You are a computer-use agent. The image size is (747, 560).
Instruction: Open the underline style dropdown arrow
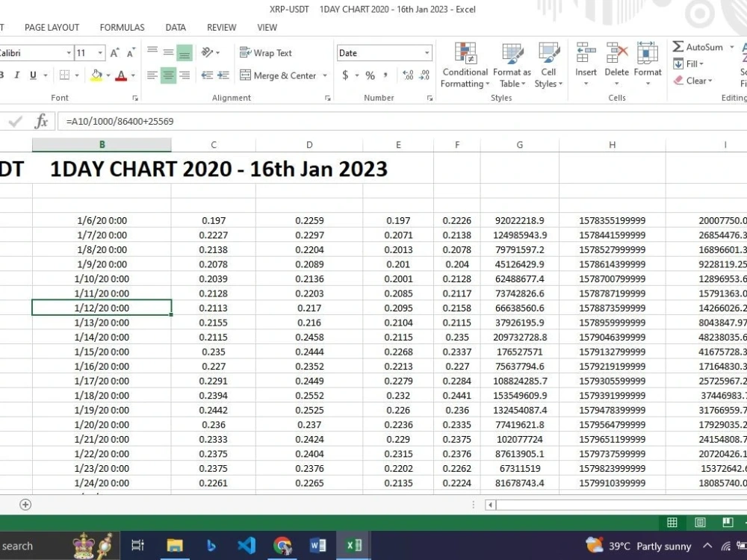(x=46, y=75)
